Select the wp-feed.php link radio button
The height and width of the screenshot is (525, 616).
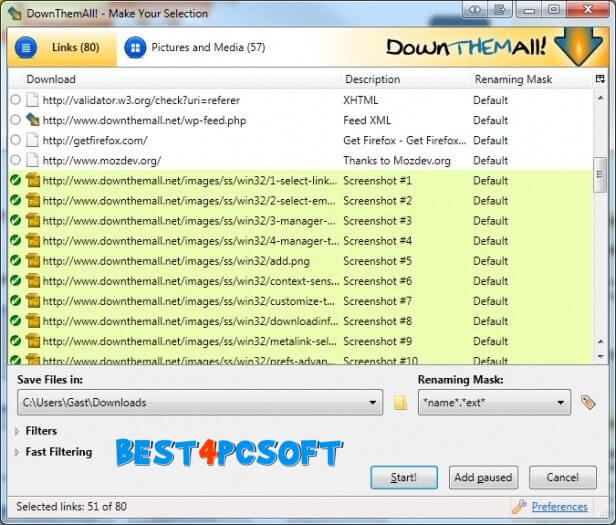click(x=15, y=119)
